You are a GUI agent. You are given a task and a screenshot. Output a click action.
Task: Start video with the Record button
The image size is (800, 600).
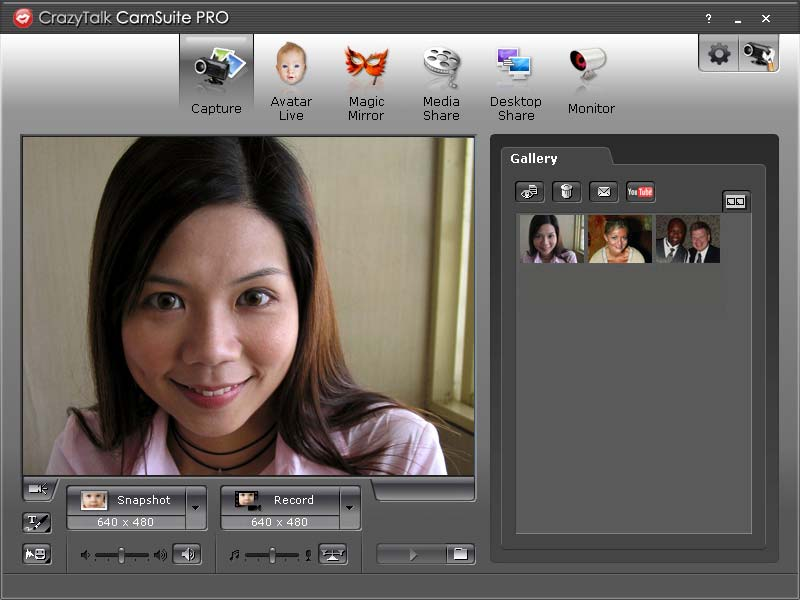pyautogui.click(x=280, y=501)
